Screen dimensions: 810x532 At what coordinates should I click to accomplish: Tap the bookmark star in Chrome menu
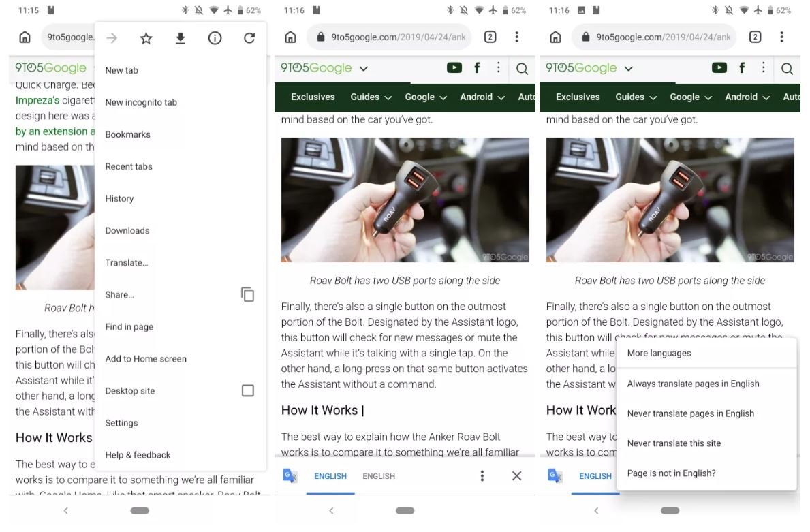[146, 39]
